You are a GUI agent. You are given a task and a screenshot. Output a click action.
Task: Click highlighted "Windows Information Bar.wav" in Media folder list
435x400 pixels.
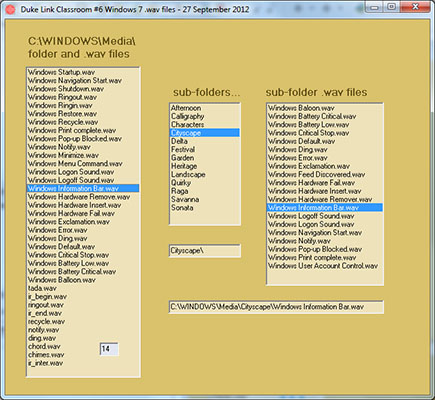click(x=83, y=188)
